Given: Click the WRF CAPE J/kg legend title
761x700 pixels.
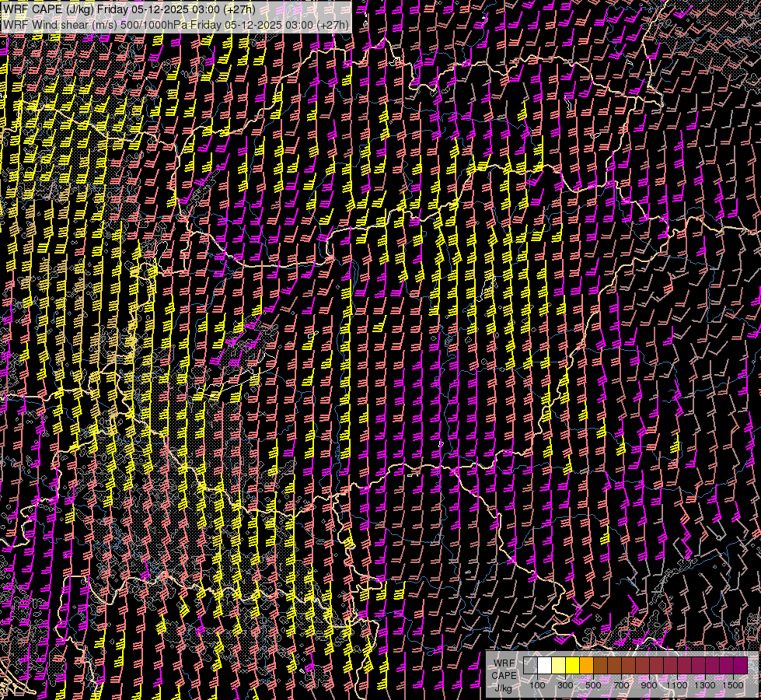Looking at the screenshot, I should pyautogui.click(x=504, y=675).
